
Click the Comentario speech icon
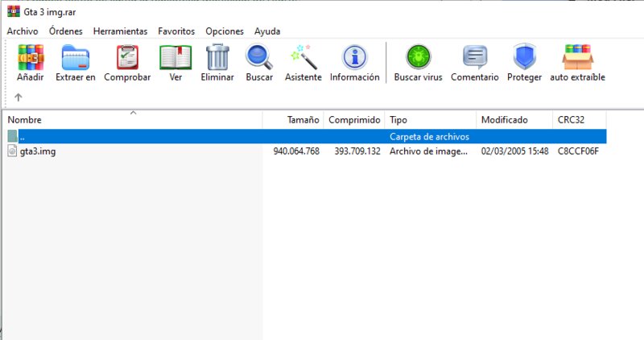coord(475,57)
